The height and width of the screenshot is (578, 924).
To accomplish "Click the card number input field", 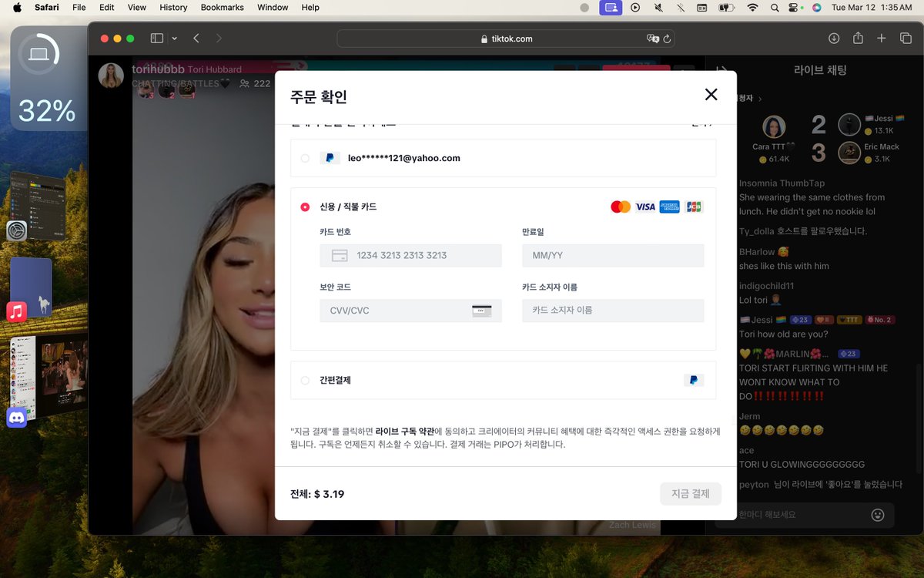I will tap(410, 255).
